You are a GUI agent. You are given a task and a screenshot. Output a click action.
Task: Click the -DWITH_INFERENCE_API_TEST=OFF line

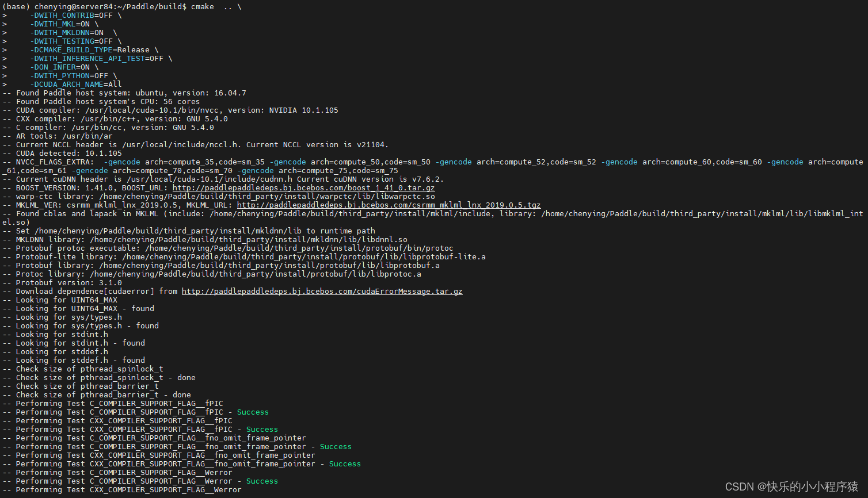(x=100, y=59)
